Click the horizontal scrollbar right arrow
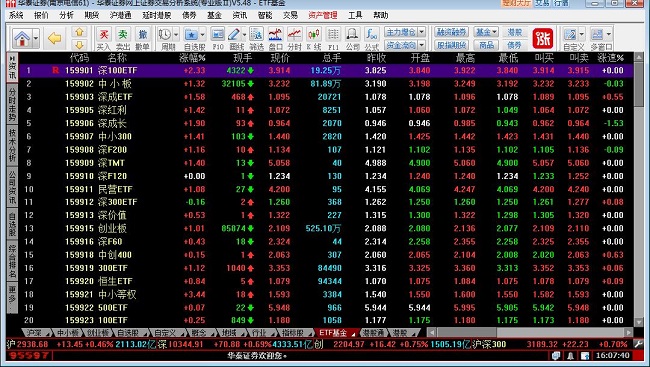650x367 pixels. coord(629,332)
